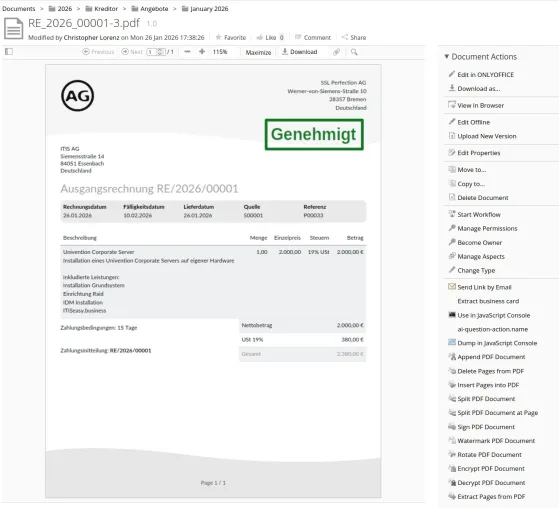The image size is (559, 508).
Task: Click the Start Workflow icon
Action: tap(452, 214)
